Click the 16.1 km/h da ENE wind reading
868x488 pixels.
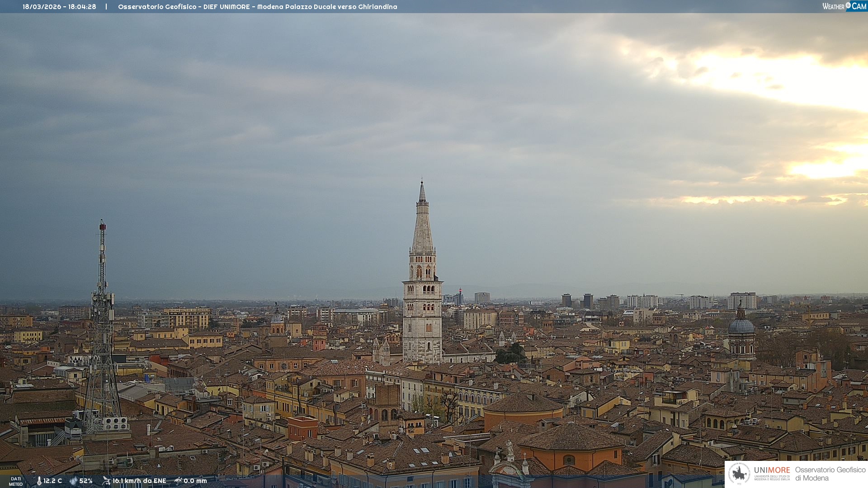[x=139, y=481]
